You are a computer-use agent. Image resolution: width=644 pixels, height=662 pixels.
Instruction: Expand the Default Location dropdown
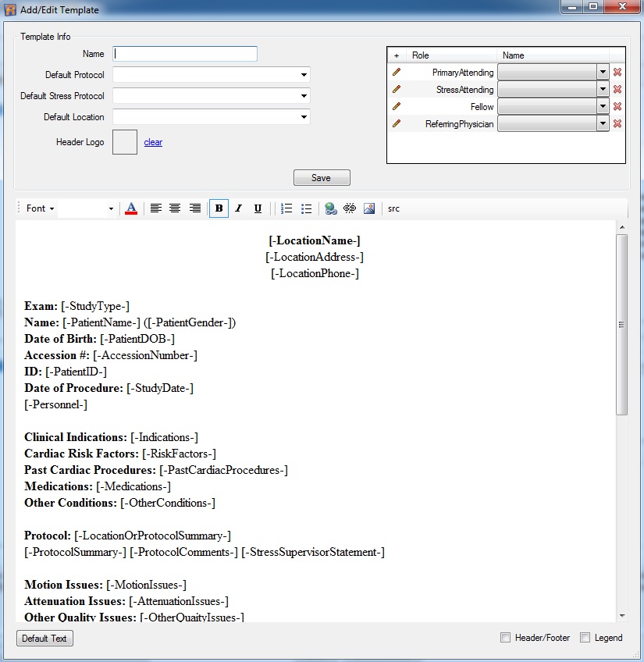coord(303,117)
